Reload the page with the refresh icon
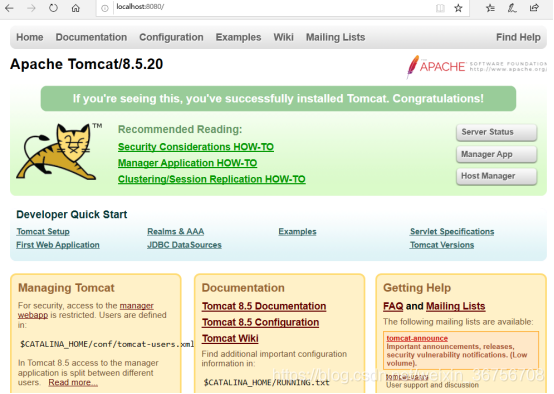This screenshot has width=554, height=394. (x=53, y=8)
